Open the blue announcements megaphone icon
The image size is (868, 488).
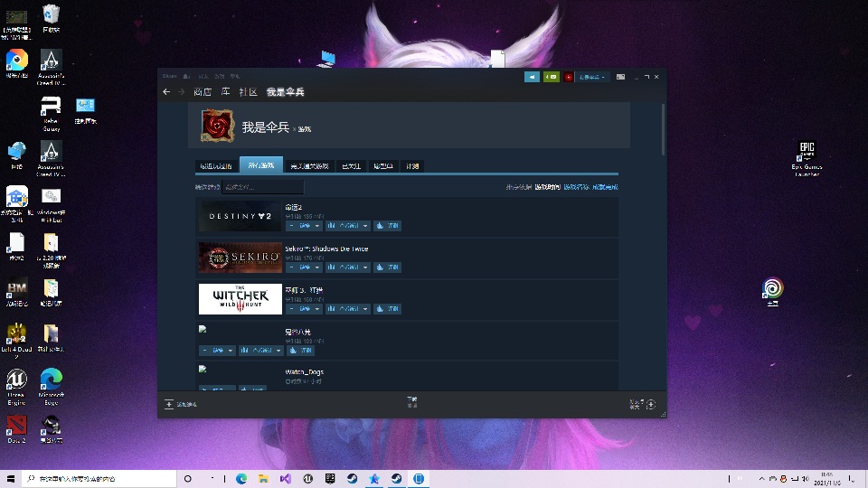[532, 77]
